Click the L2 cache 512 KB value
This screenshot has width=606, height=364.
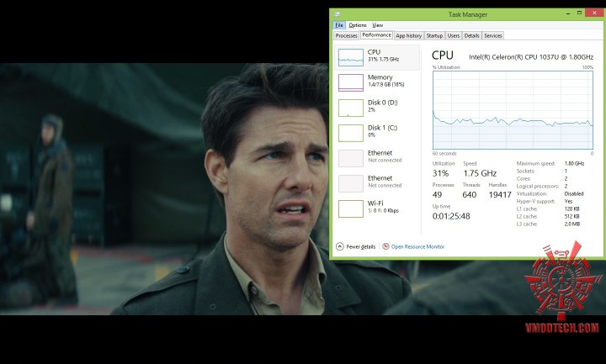point(571,216)
